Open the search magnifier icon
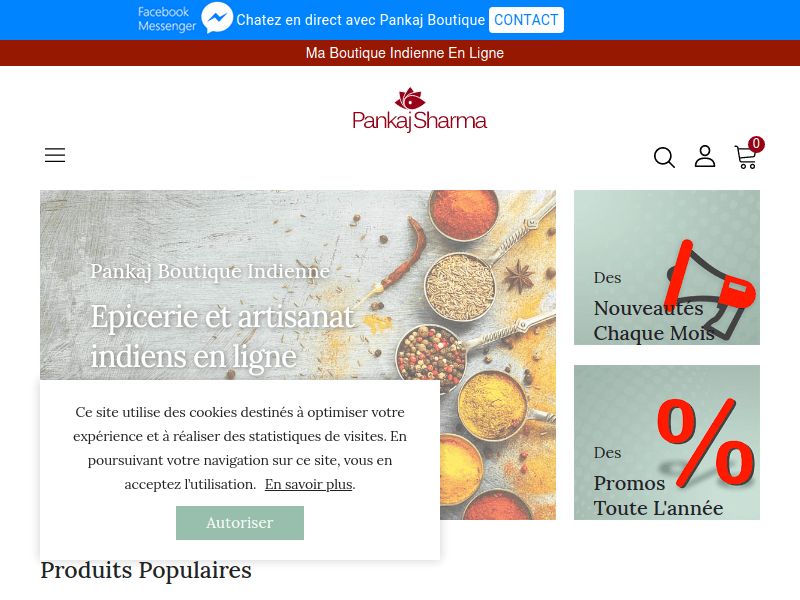The height and width of the screenshot is (600, 800). [664, 157]
